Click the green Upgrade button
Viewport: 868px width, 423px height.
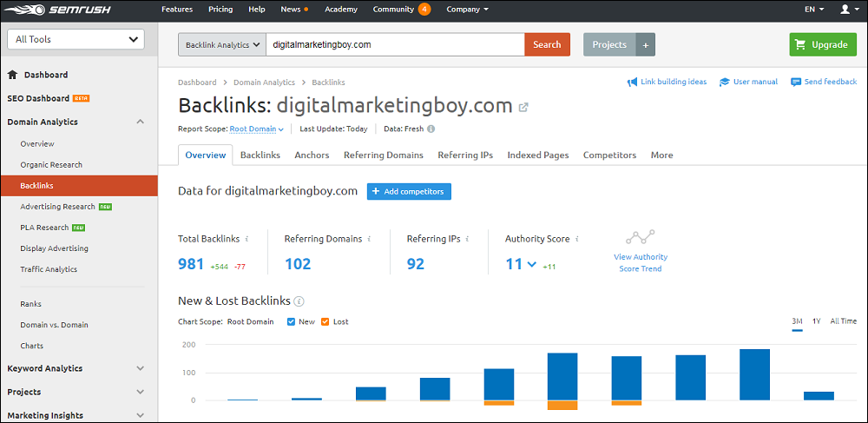(x=823, y=45)
